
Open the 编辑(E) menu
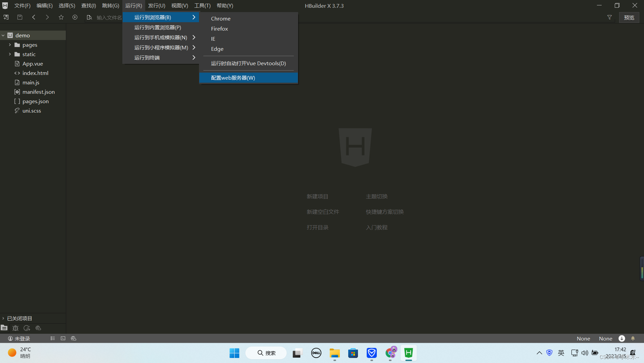coord(44,6)
